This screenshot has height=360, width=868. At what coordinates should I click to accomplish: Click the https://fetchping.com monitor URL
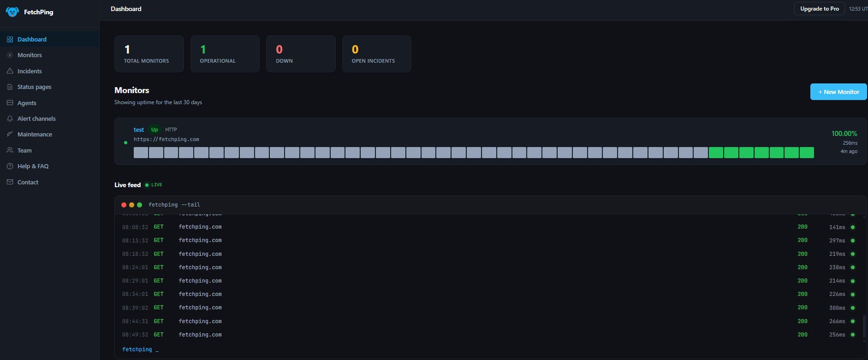pos(166,139)
